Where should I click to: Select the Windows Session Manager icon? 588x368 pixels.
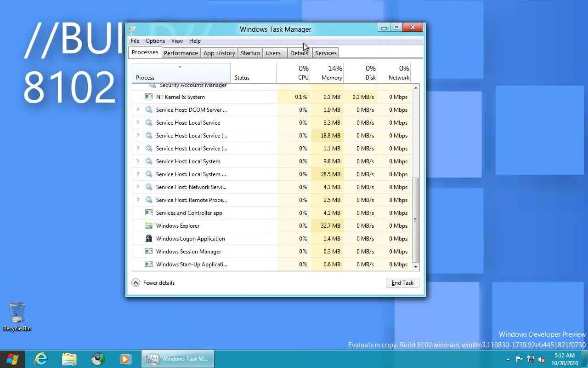tap(148, 251)
